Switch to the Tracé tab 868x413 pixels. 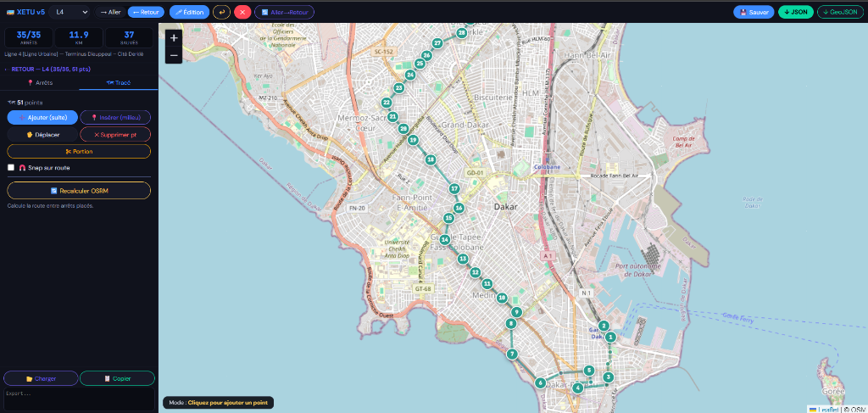point(119,82)
